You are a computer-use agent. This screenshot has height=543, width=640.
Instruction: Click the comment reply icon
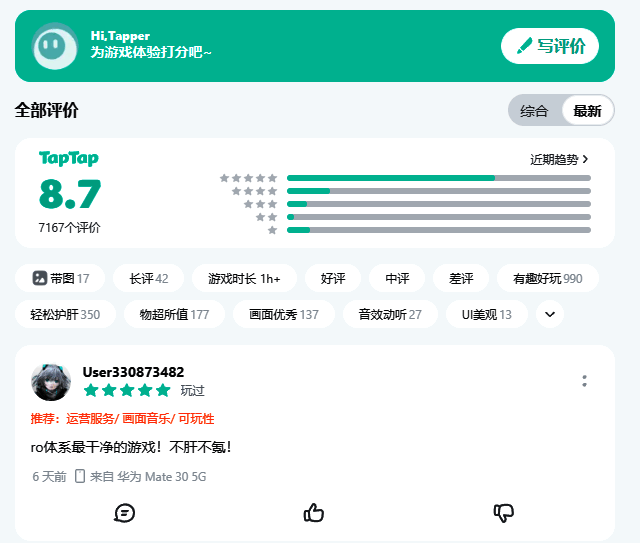click(124, 513)
